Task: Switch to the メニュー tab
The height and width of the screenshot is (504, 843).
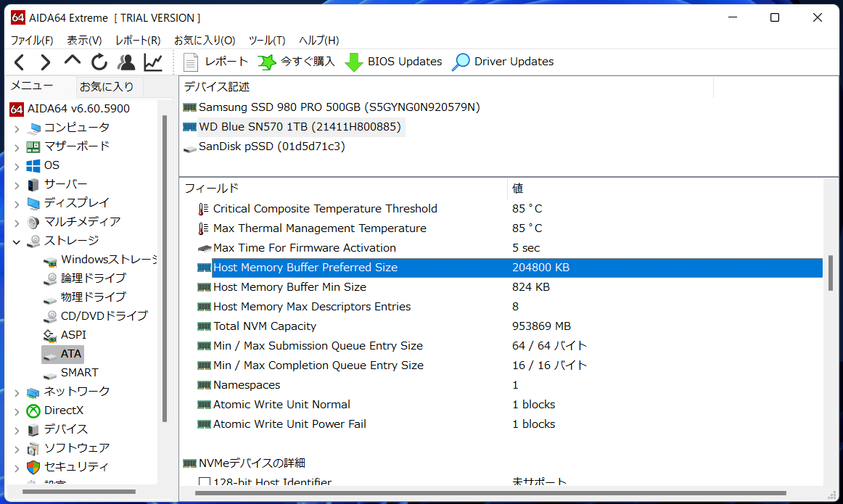Action: [32, 86]
